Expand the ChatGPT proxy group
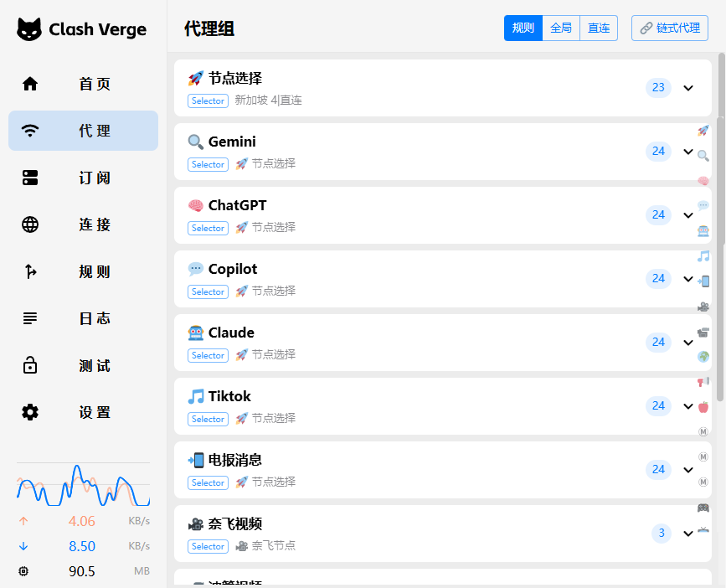 pos(688,215)
